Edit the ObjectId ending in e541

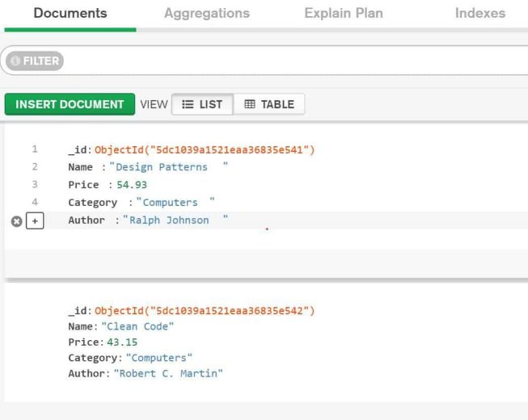[x=205, y=149]
